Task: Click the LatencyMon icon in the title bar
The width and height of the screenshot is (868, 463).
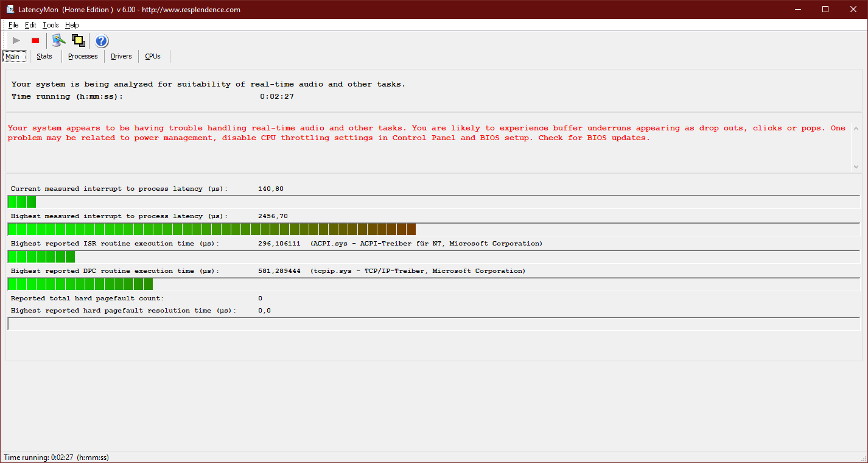Action: point(10,9)
